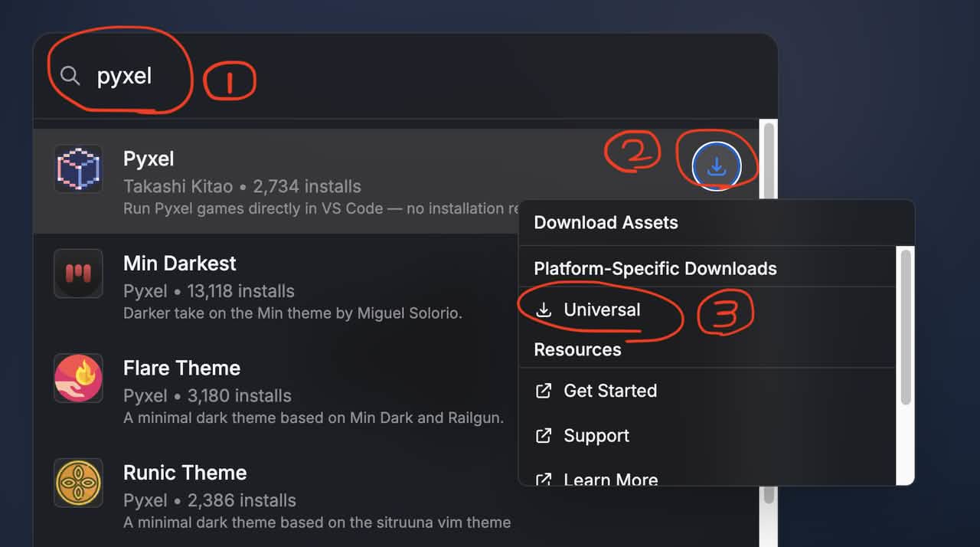Click the download icon beside Universal
The height and width of the screenshot is (547, 980).
544,310
